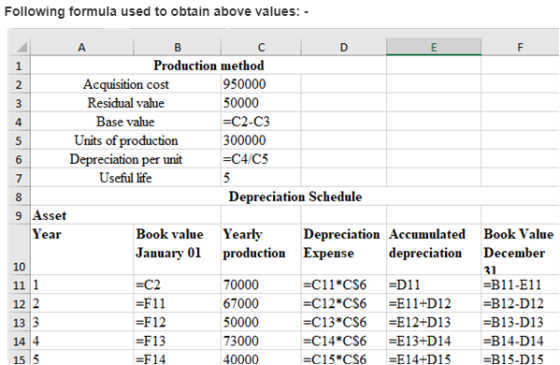Click 'Book Value December 31' heading

coord(520,250)
